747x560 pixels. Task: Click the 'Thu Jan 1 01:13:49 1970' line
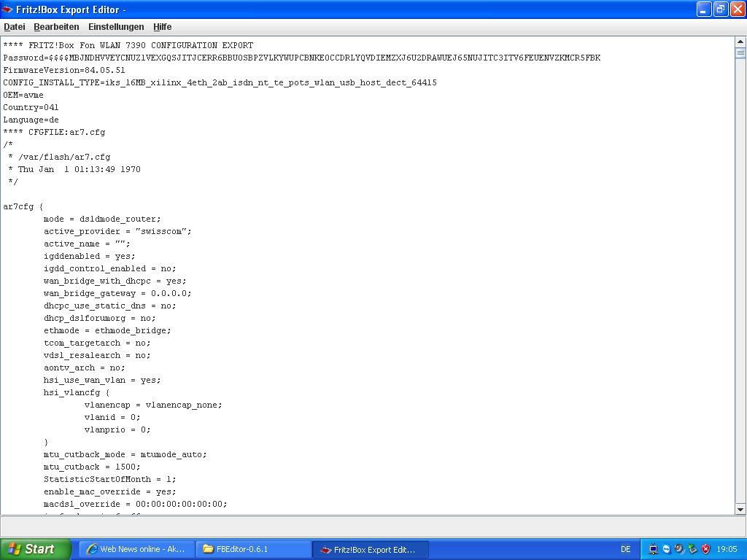(74, 169)
